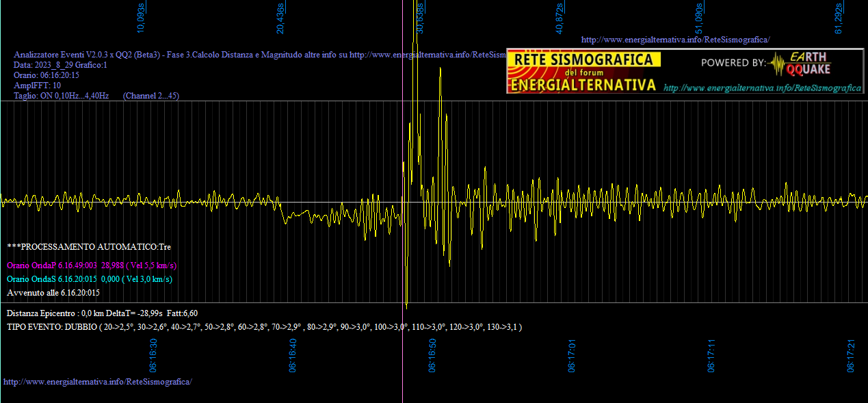The image size is (868, 403).
Task: Select the Orario: 06:16:20:15 line
Action: [x=47, y=75]
